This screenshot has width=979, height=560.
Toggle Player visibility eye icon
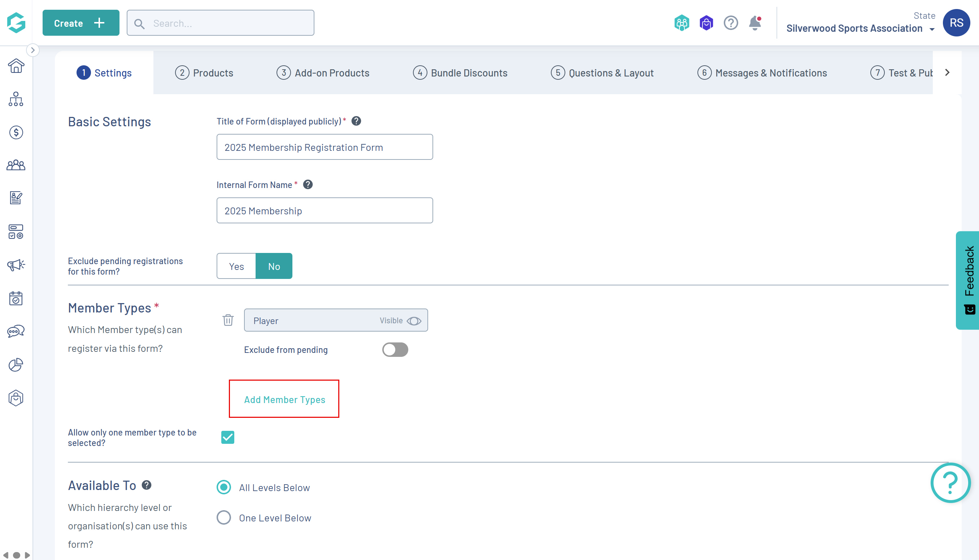[414, 321]
